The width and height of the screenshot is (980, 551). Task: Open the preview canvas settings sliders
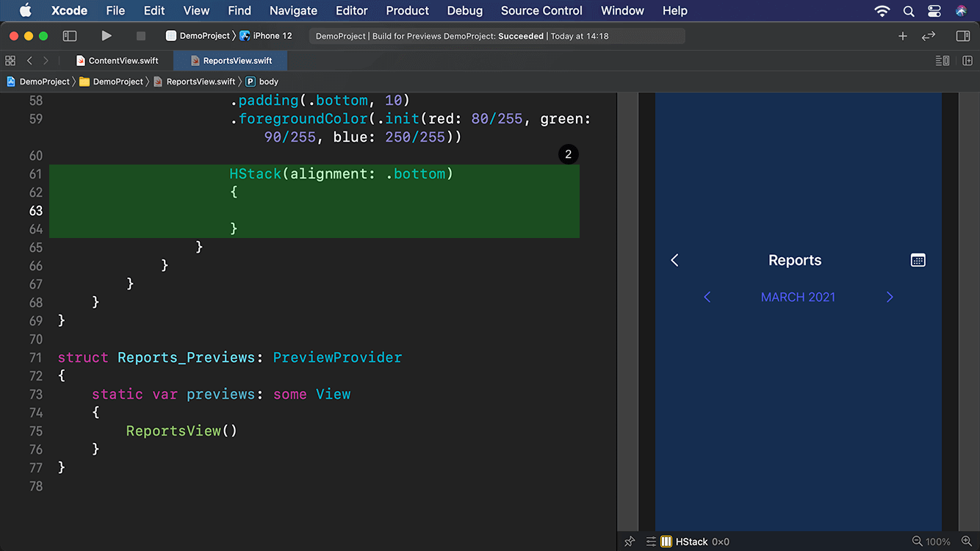pos(651,541)
